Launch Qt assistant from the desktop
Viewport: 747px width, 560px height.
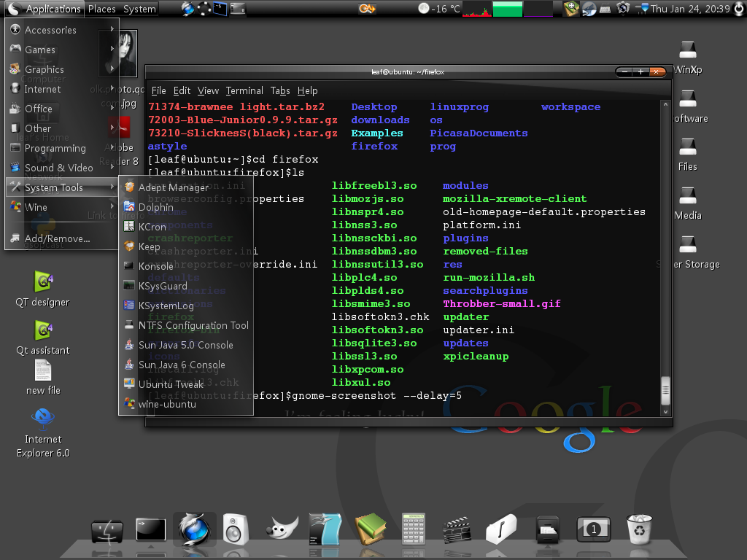click(x=43, y=338)
